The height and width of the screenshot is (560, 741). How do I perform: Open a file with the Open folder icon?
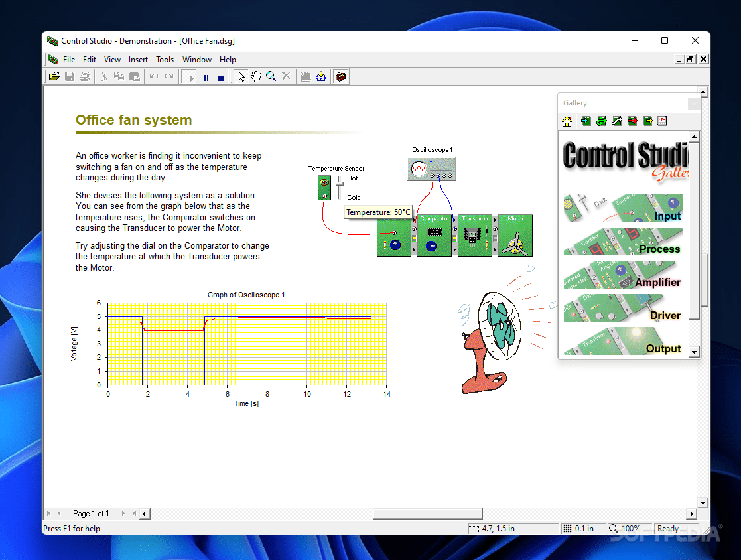point(54,76)
